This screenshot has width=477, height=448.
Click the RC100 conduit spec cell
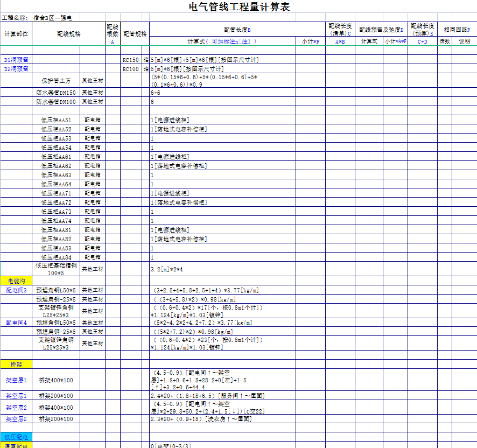(130, 69)
